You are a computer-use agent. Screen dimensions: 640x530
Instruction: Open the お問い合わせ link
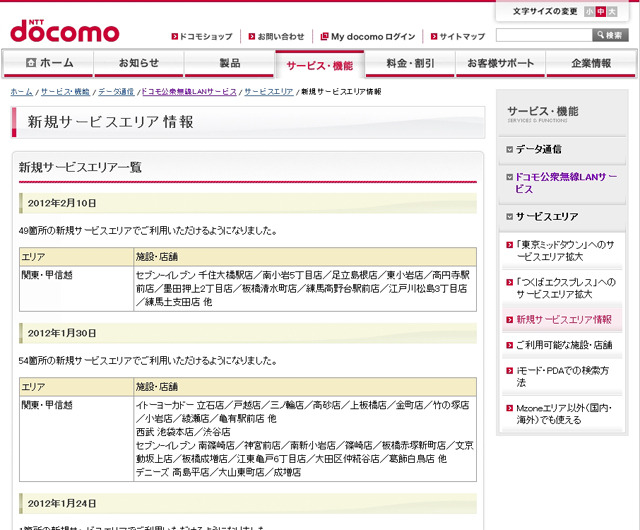(281, 36)
